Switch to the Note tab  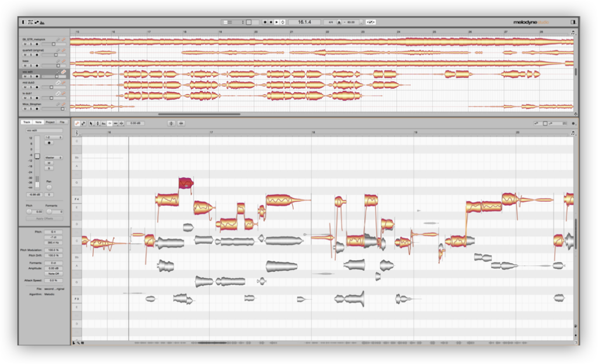point(38,123)
